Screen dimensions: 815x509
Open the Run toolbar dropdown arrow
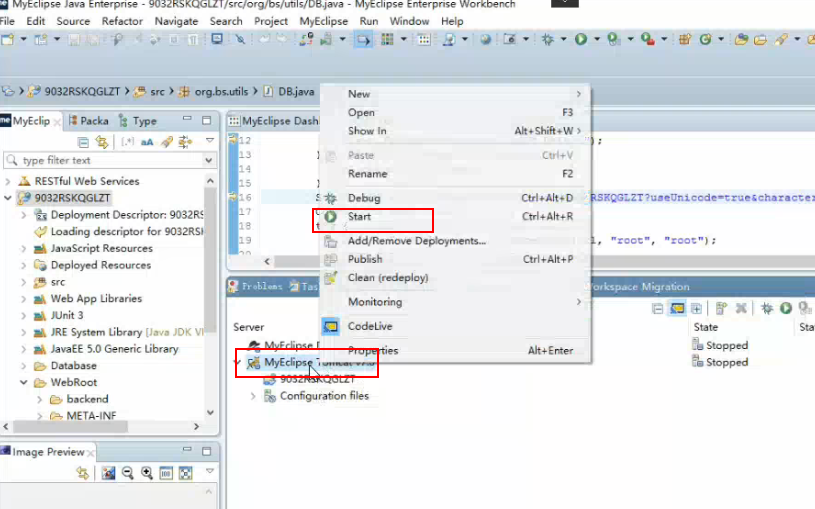(597, 39)
